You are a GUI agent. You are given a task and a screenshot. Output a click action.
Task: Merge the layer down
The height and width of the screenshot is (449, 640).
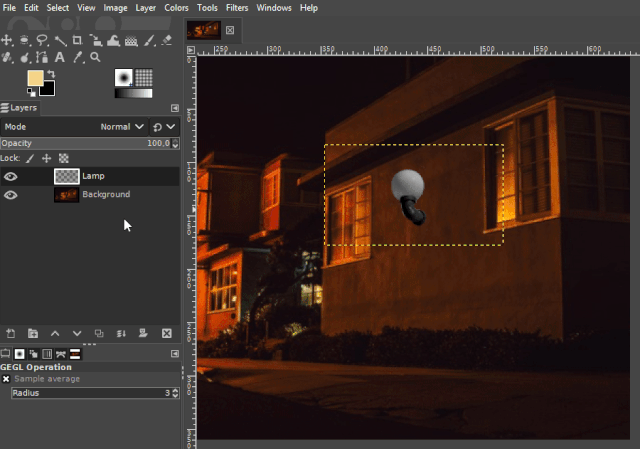click(x=121, y=333)
